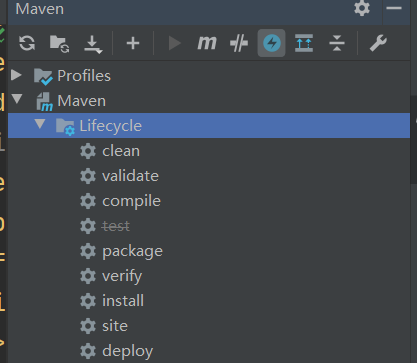Click the vertical scrollbar of Maven panel
Screen dimensions: 417x363
click(413, 140)
